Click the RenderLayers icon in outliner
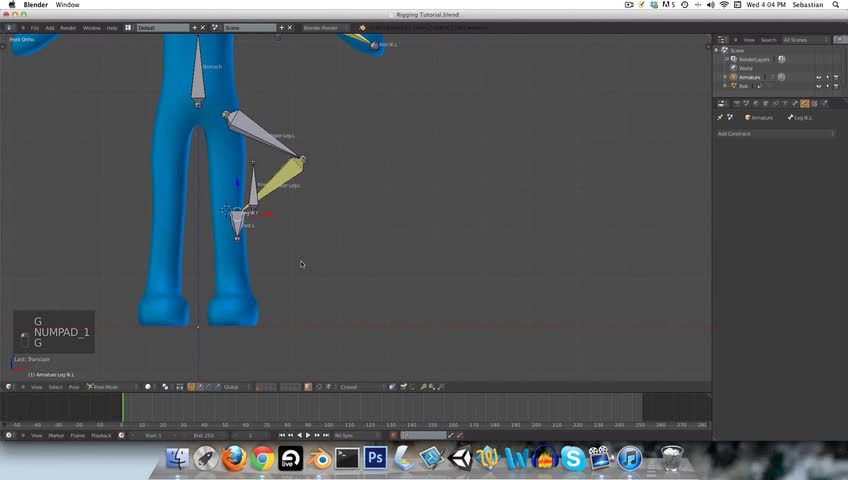 [x=734, y=59]
